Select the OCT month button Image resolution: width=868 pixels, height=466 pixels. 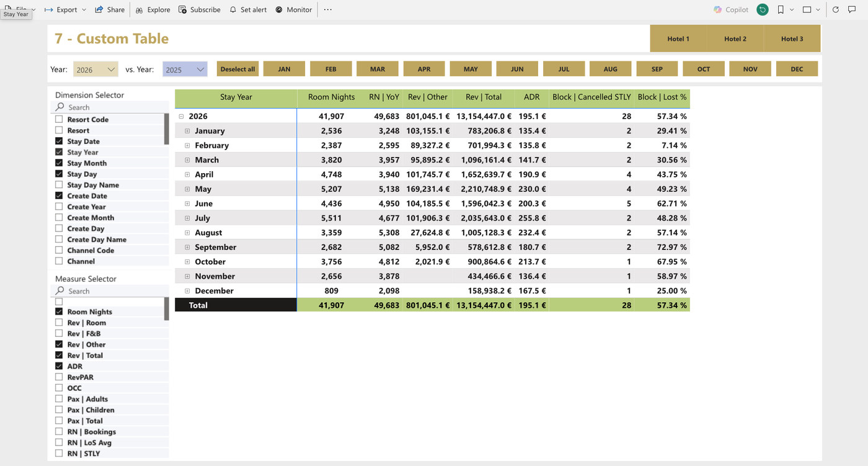coord(704,69)
